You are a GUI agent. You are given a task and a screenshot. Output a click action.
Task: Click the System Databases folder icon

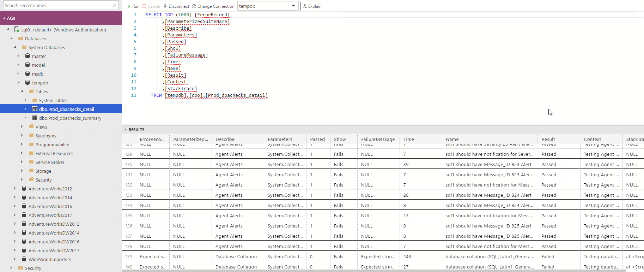click(x=24, y=47)
